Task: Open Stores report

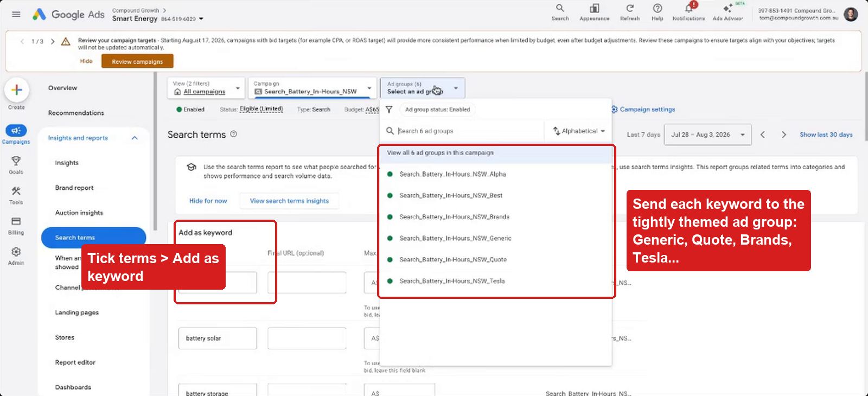Action: [65, 337]
